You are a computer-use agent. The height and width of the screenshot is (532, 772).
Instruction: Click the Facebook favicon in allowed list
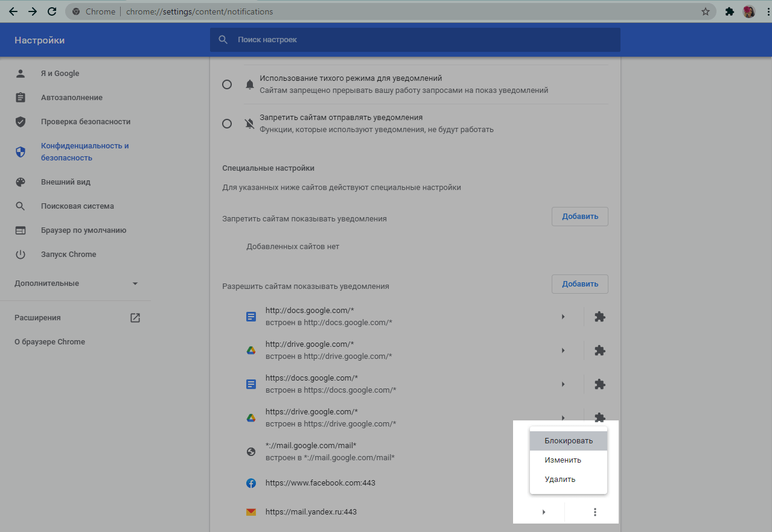[251, 483]
